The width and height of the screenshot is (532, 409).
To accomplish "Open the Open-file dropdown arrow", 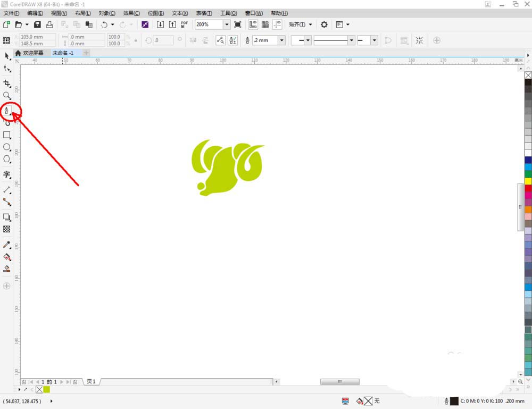I will point(27,24).
